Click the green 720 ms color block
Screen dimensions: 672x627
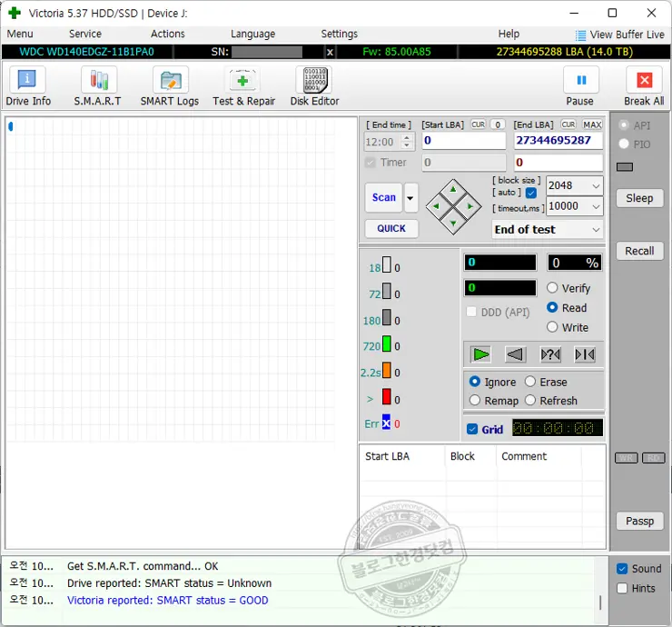click(387, 345)
